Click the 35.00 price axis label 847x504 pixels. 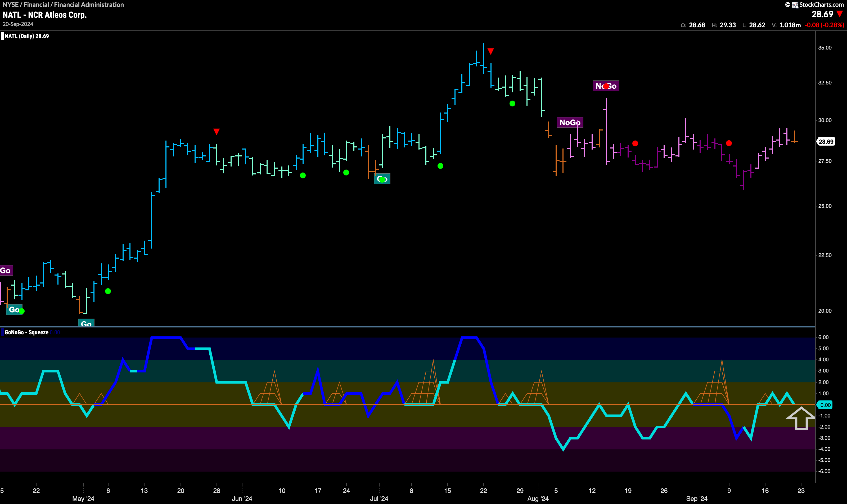(x=825, y=48)
